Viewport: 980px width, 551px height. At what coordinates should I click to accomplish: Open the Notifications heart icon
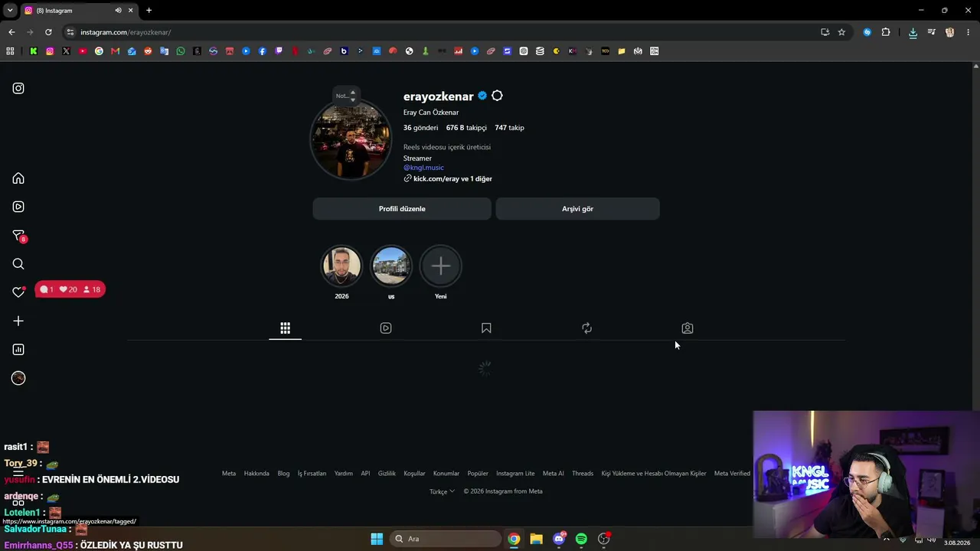point(18,292)
